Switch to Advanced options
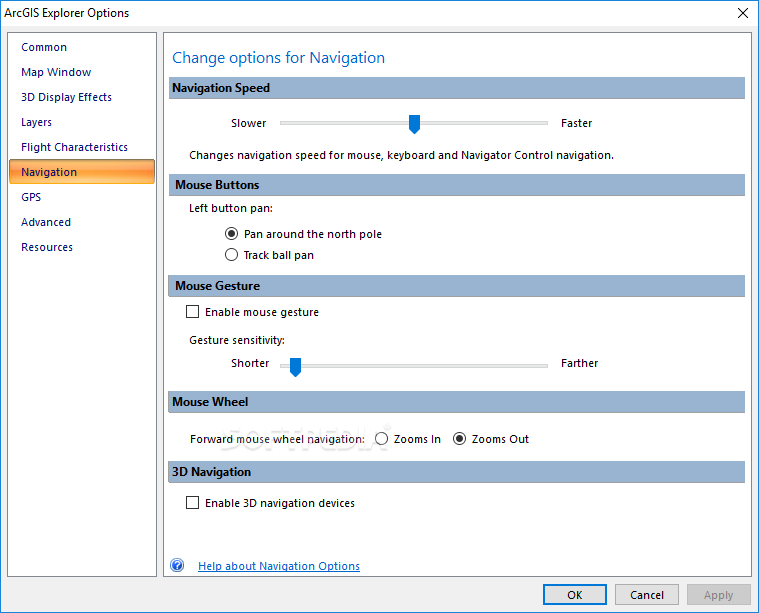 (46, 222)
